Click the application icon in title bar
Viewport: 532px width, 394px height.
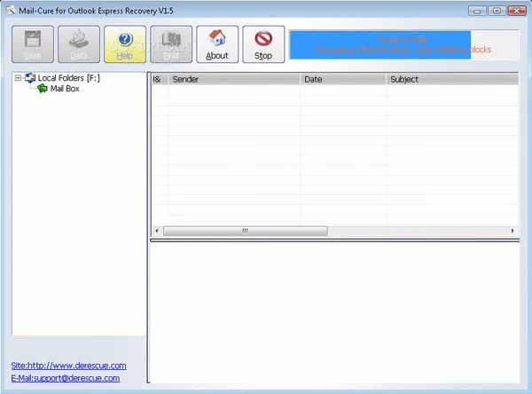(x=11, y=11)
